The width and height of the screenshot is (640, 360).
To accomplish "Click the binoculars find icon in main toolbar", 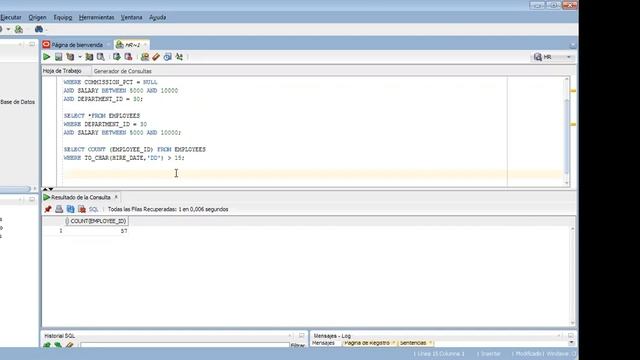I will [x=39, y=29].
